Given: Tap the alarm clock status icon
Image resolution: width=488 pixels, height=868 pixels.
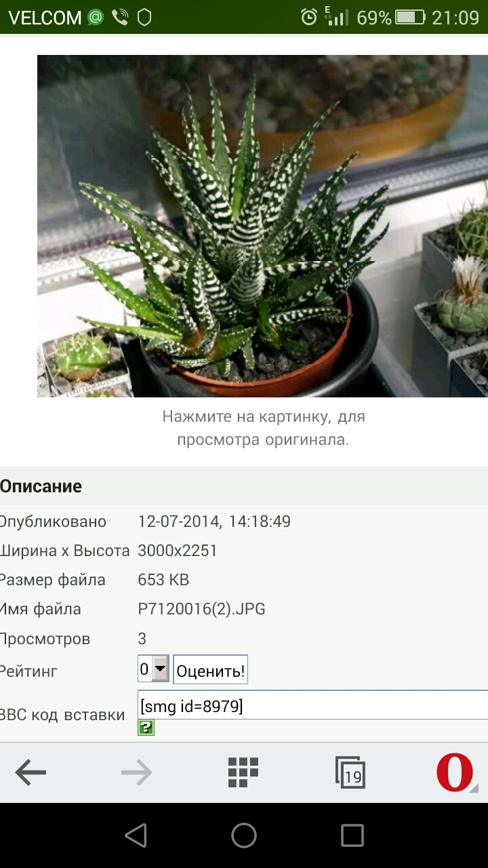Looking at the screenshot, I should pos(309,17).
